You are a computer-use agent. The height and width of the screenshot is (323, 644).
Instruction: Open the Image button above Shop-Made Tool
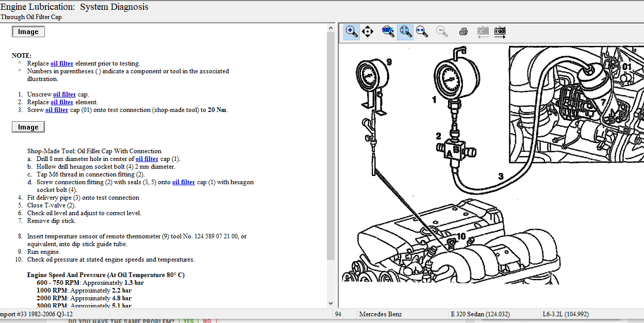(x=28, y=127)
